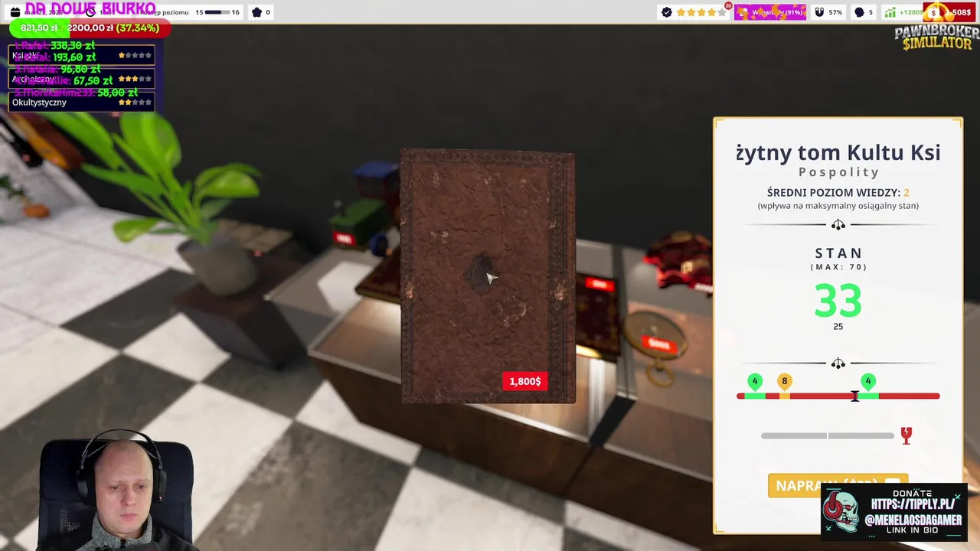
Task: Select the Książki category row
Action: (x=81, y=55)
